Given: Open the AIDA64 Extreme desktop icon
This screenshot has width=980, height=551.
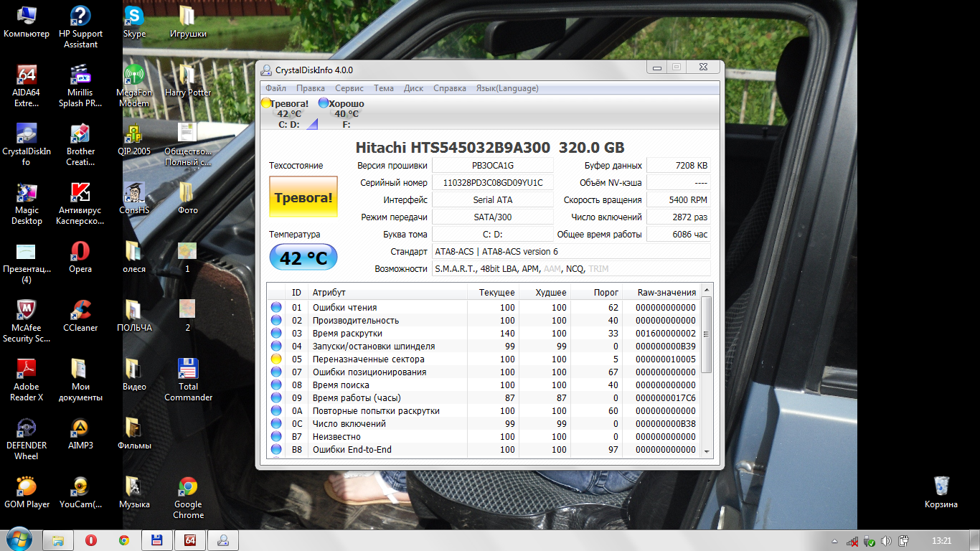Looking at the screenshot, I should 27,76.
